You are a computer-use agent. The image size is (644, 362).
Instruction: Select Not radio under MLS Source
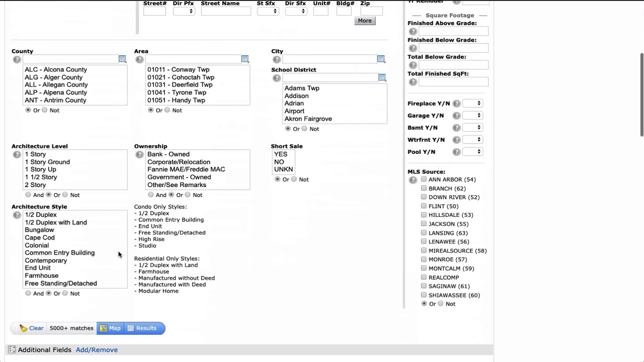pos(441,304)
